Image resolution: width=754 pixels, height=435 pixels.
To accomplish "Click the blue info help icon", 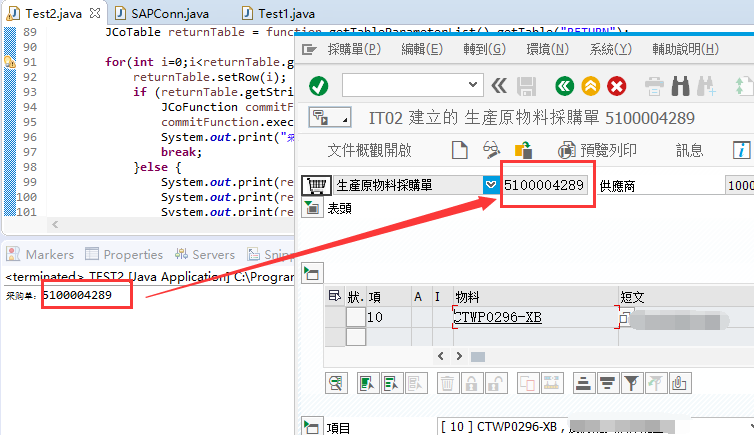I will pos(741,150).
